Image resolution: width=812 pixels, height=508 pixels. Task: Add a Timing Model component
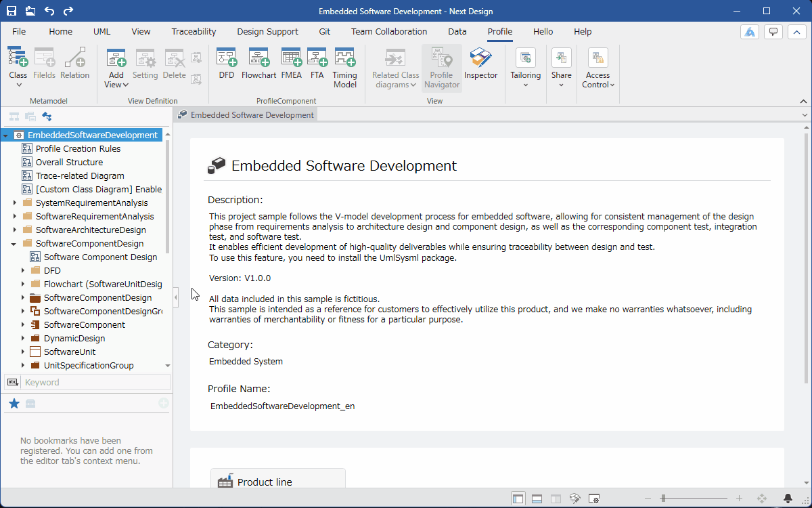pos(345,68)
